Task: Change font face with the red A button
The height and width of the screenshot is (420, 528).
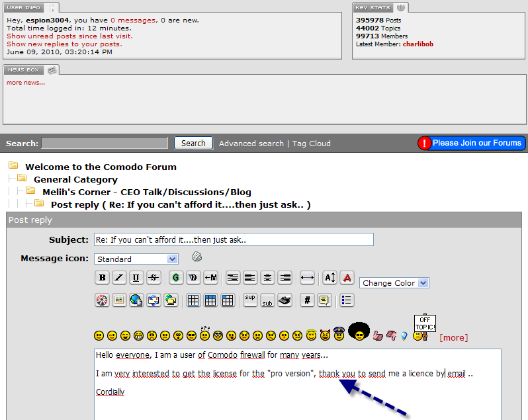Action: 347,278
